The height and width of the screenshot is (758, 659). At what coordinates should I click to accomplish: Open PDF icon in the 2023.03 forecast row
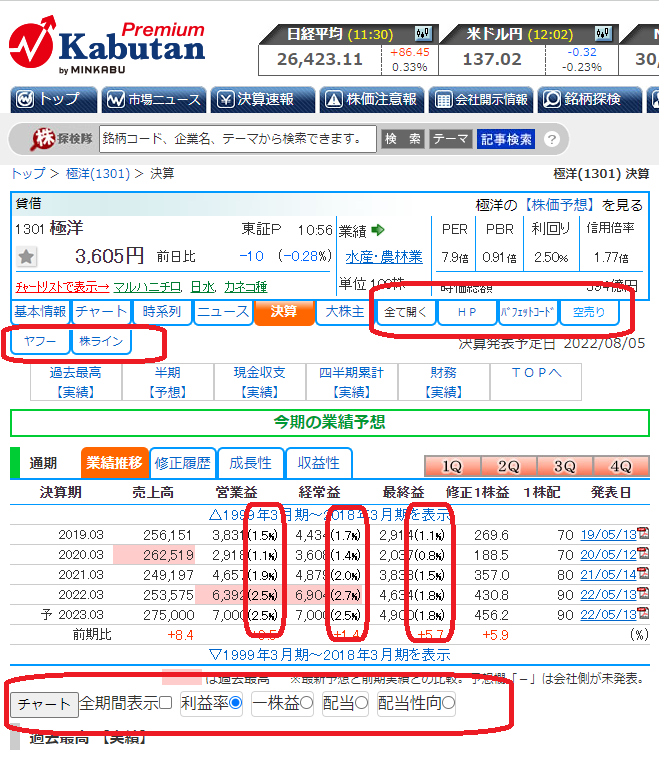(643, 613)
